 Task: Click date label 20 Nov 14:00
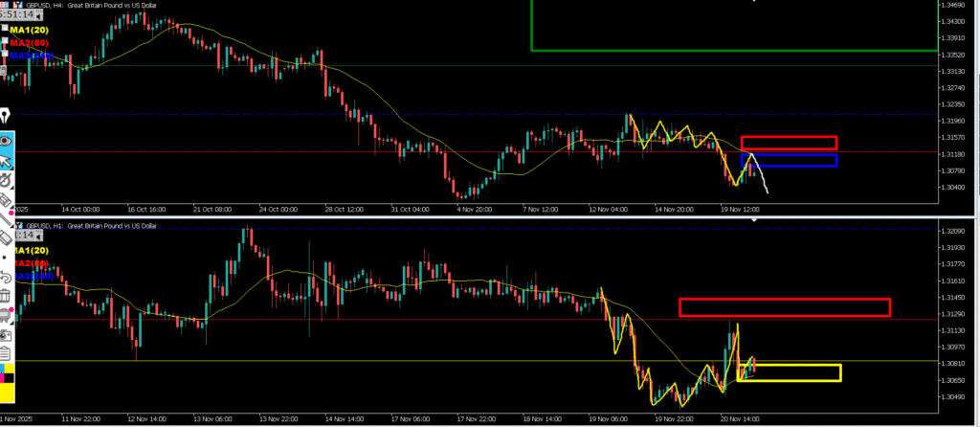(740, 417)
